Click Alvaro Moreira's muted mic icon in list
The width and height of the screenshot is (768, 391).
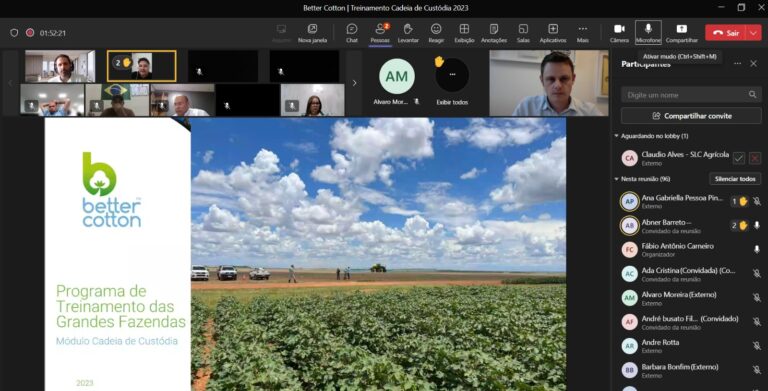click(x=757, y=297)
